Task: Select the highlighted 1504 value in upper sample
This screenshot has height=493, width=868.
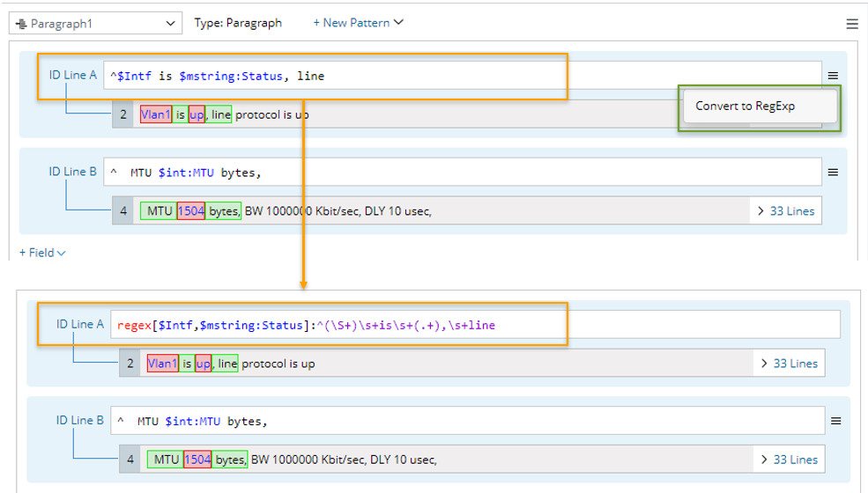Action: point(190,211)
